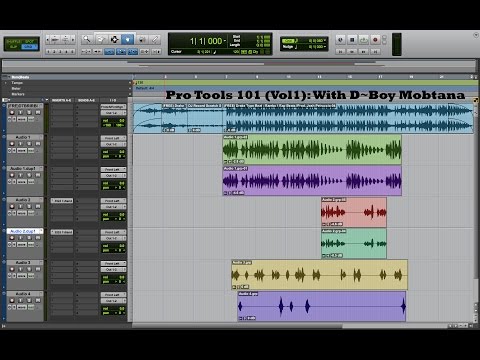Solo the Audio 4 track
Screen dimensions: 480x360
[x=29, y=300]
